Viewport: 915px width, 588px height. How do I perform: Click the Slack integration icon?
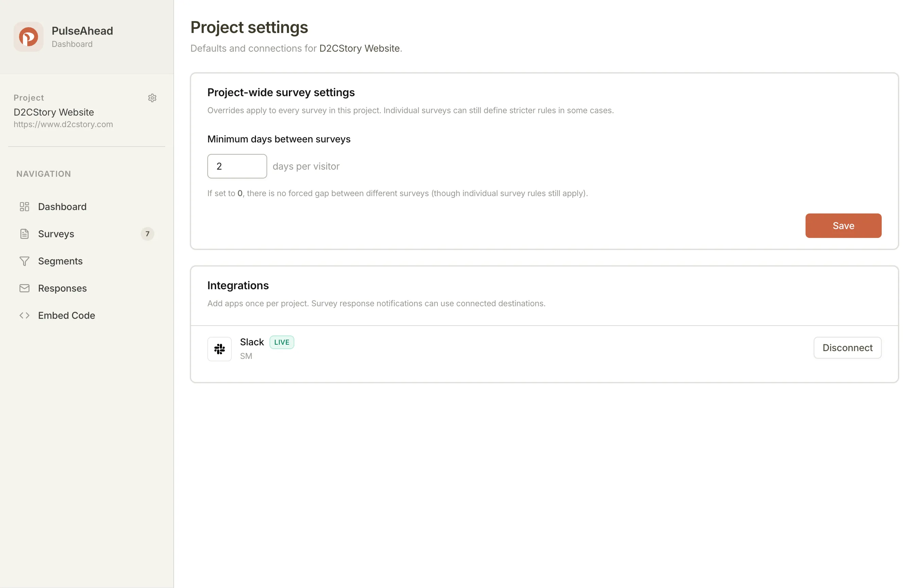pyautogui.click(x=220, y=349)
